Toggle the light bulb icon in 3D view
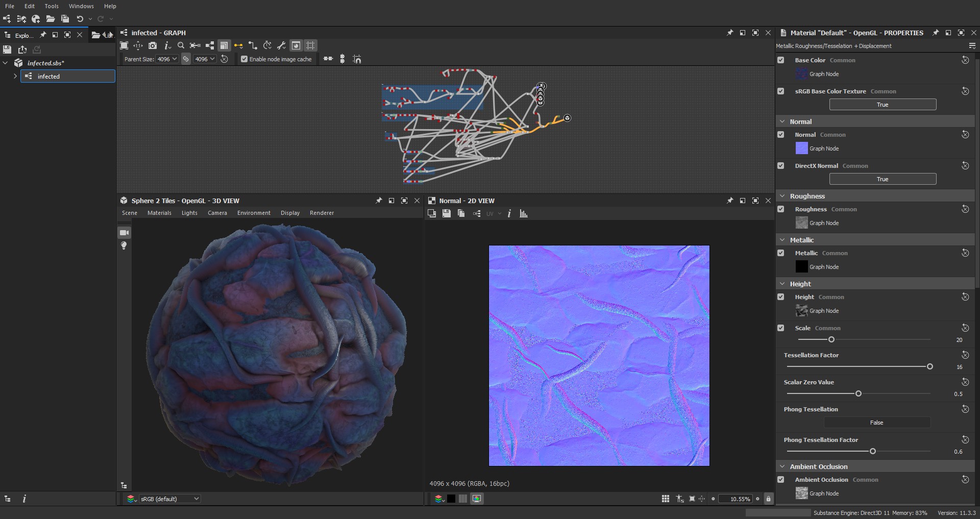Image resolution: width=980 pixels, height=519 pixels. tap(124, 245)
